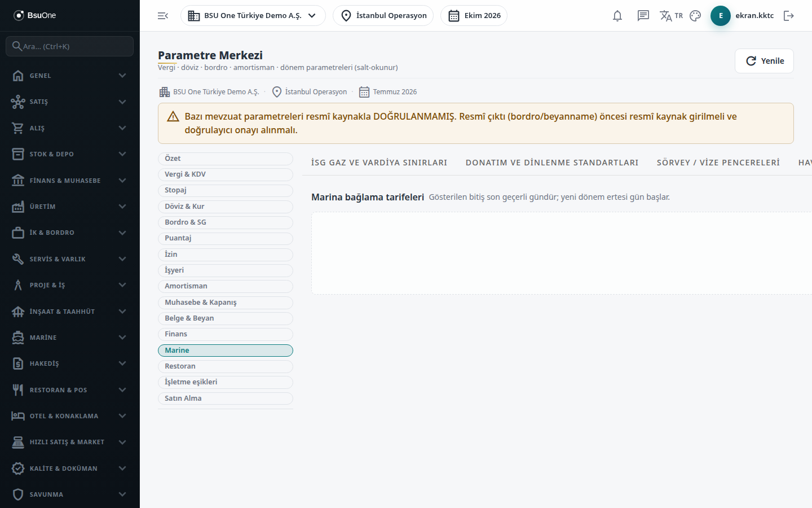Click the Yenile refresh button

[764, 61]
